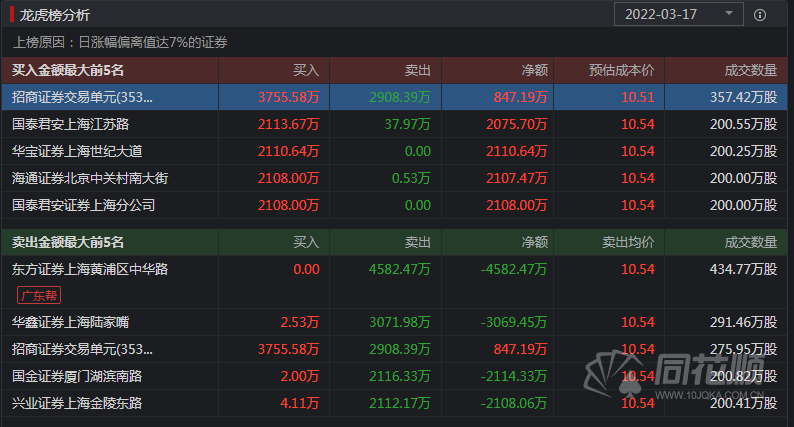The image size is (794, 427).
Task: Open the info icon next to date
Action: (760, 15)
